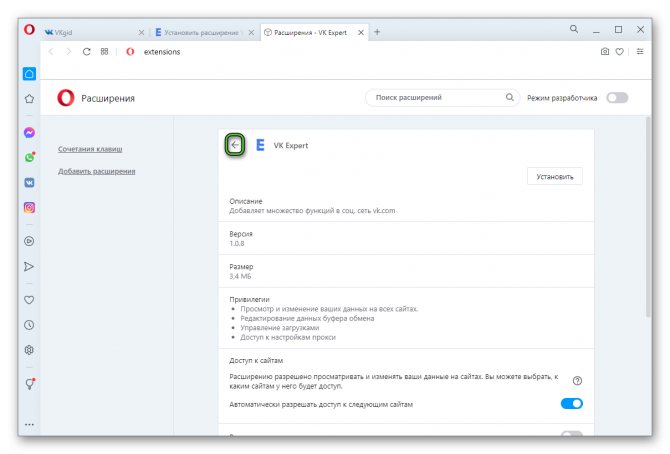
Task: Open the sidebar three-dots menu
Action: tap(29, 425)
